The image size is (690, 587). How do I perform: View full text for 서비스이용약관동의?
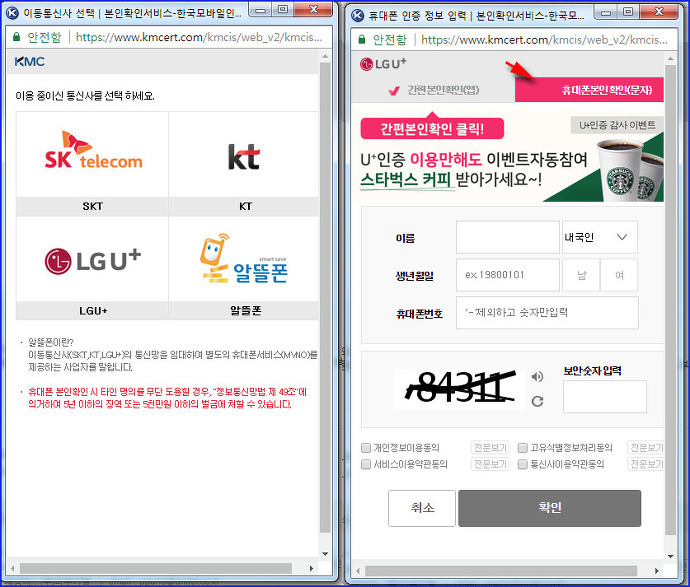pos(490,464)
